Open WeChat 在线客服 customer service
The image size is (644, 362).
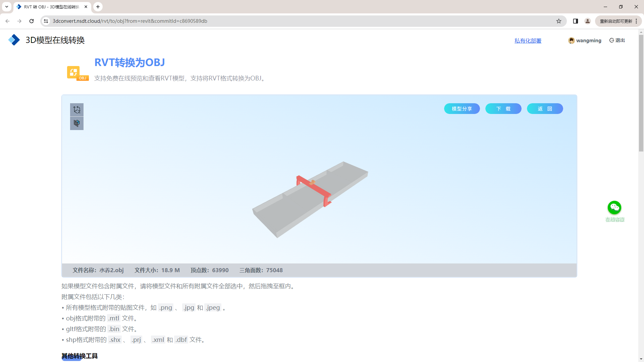click(614, 208)
